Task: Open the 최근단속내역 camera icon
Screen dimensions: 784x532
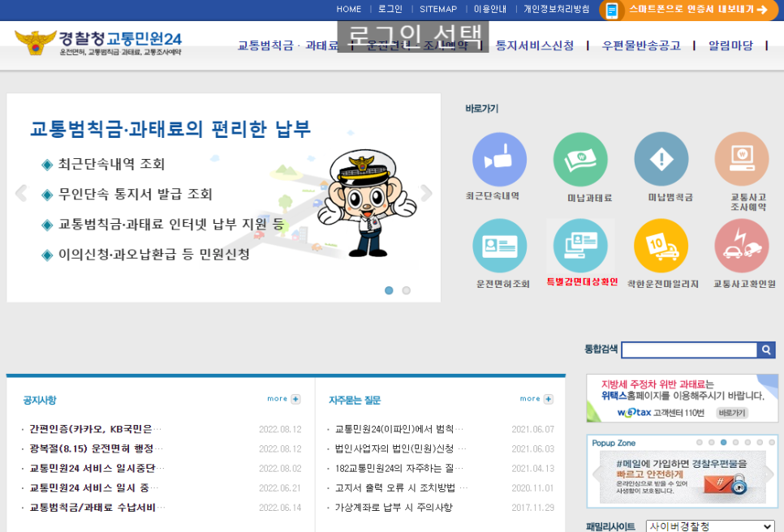Action: click(499, 159)
